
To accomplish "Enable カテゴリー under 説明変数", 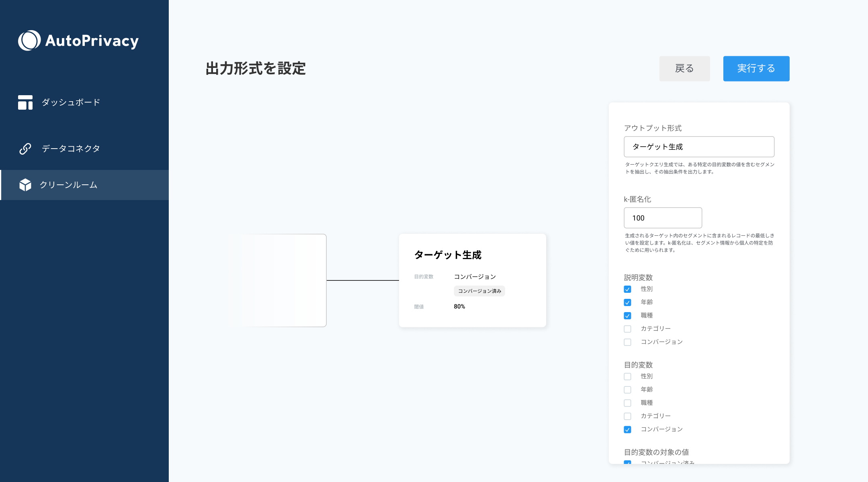I will (x=627, y=329).
